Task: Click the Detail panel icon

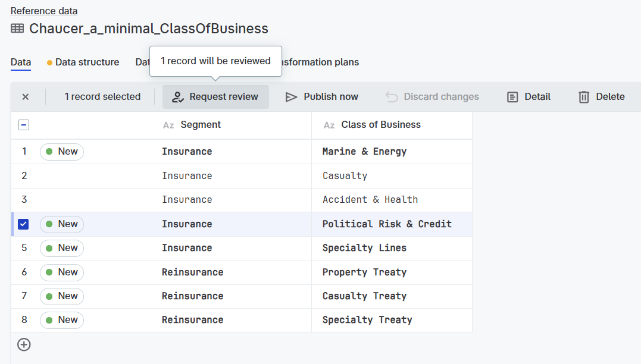Action: pyautogui.click(x=512, y=97)
